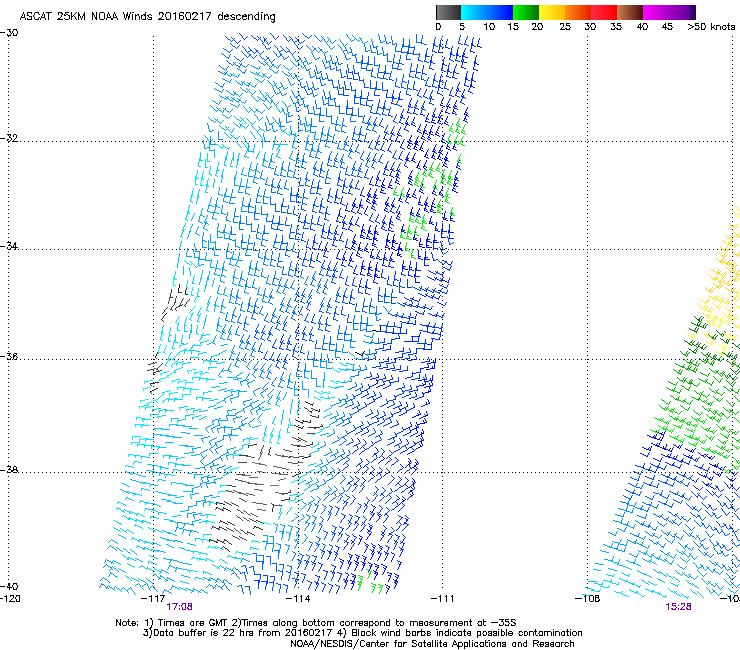740x650 pixels.
Task: Click the purple 17:08 swath time
Action: pos(179,607)
